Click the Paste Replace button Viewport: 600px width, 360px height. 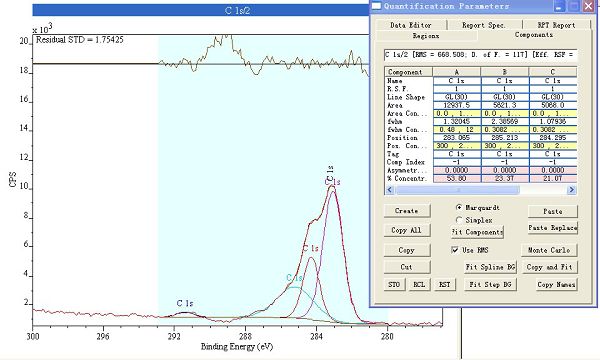point(553,228)
